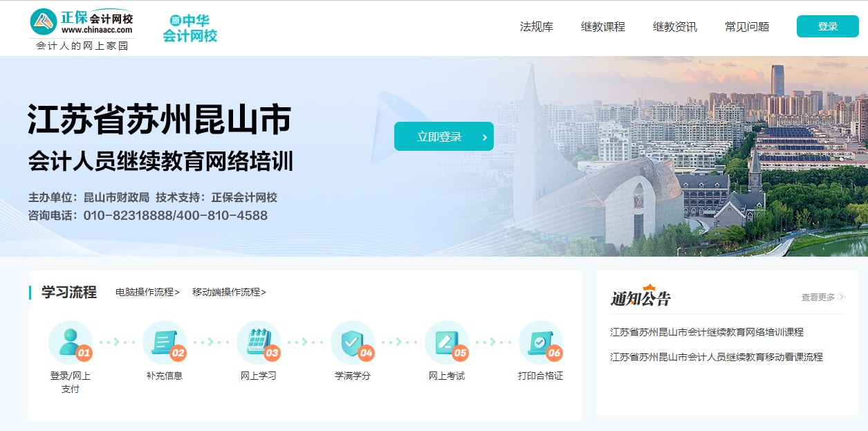Click the 中华会计网校 logo

(x=190, y=28)
